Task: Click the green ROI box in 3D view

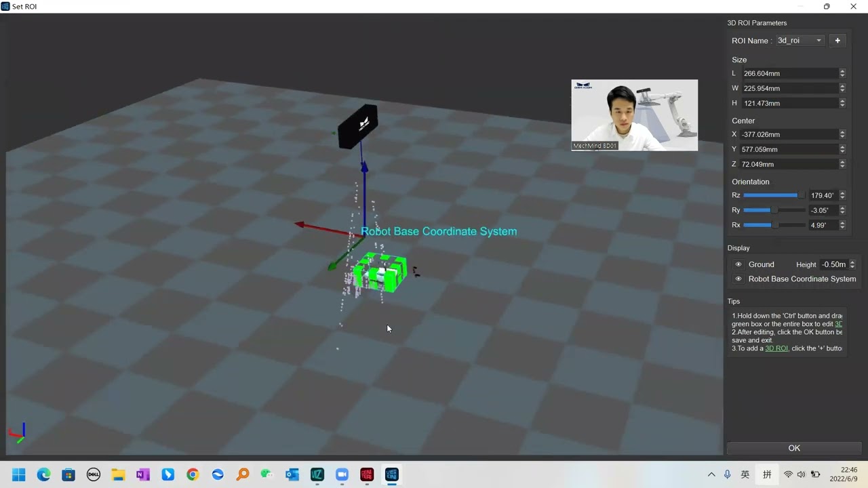Action: [380, 274]
